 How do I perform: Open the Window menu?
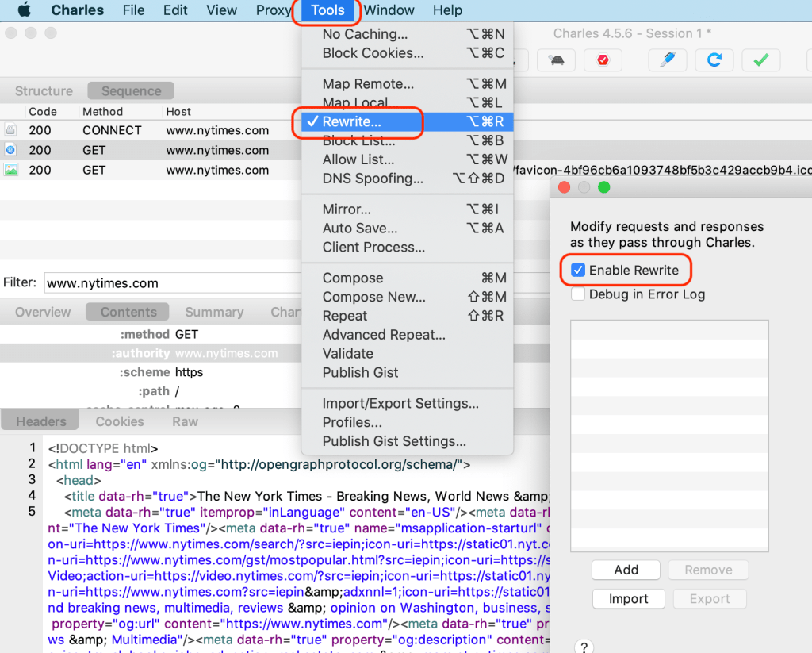click(389, 10)
